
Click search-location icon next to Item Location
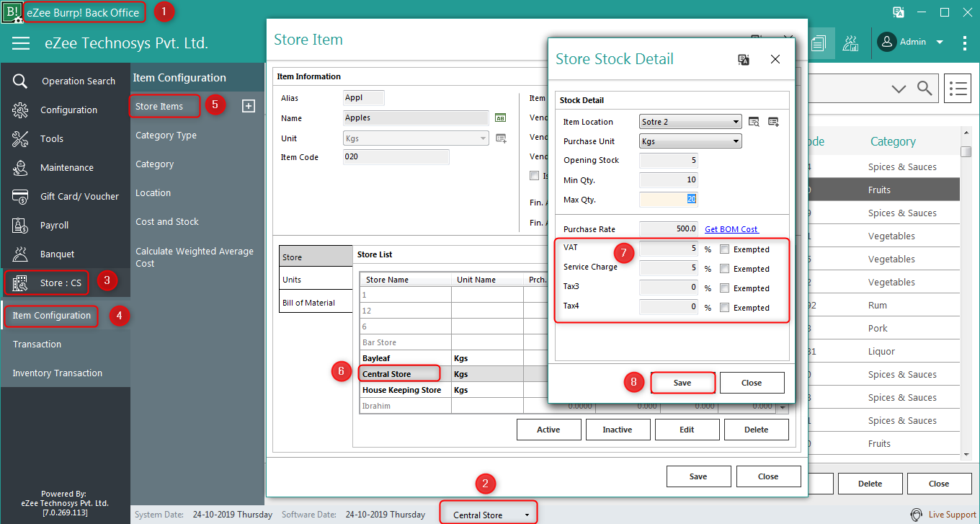754,122
